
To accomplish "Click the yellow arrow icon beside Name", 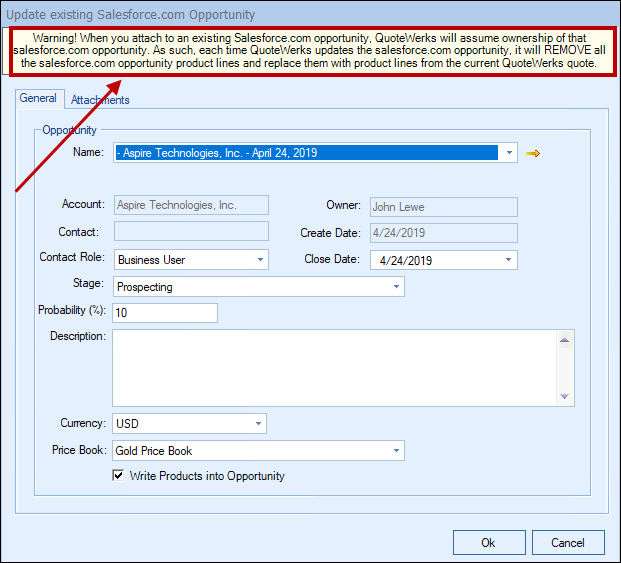I will [533, 153].
